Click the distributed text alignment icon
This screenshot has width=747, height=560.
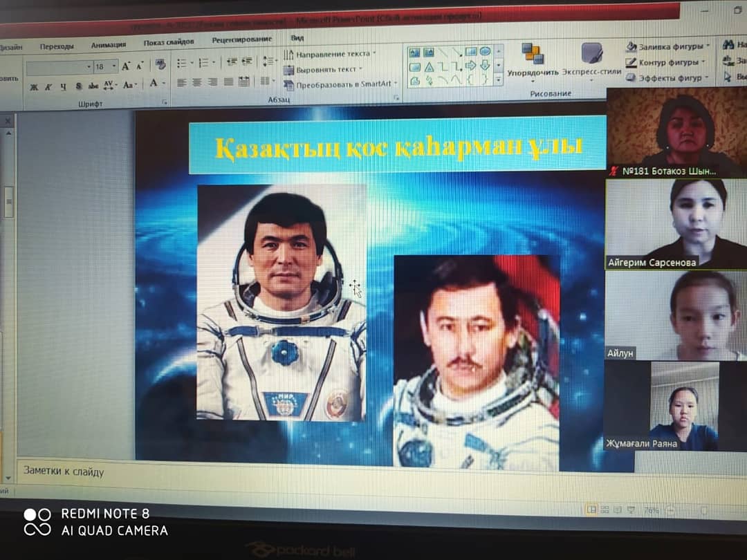[244, 82]
